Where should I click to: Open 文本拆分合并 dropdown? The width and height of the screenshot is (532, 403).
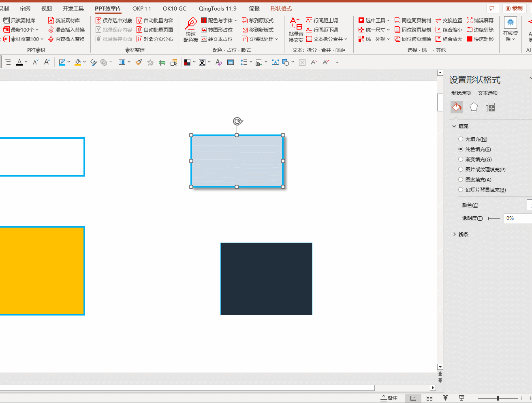click(327, 39)
